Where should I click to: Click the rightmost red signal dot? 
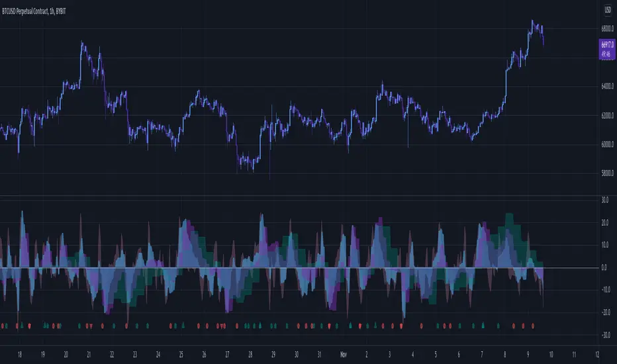(x=532, y=326)
